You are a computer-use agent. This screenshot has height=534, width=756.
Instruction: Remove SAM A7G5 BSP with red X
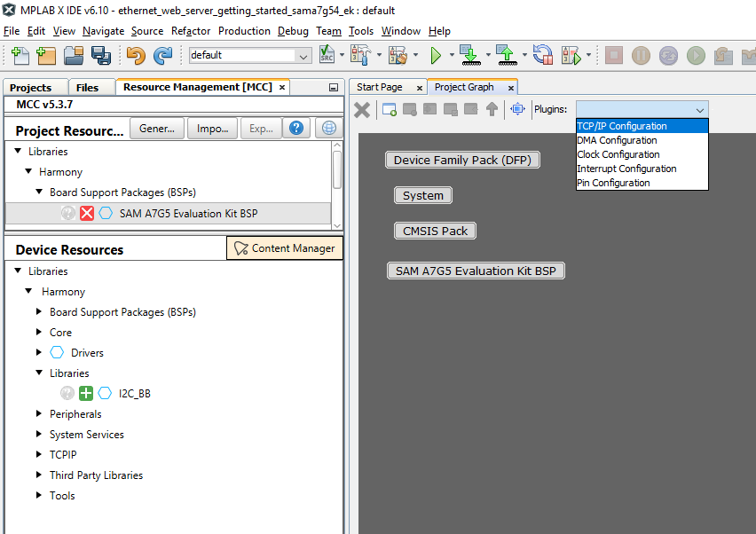point(87,213)
